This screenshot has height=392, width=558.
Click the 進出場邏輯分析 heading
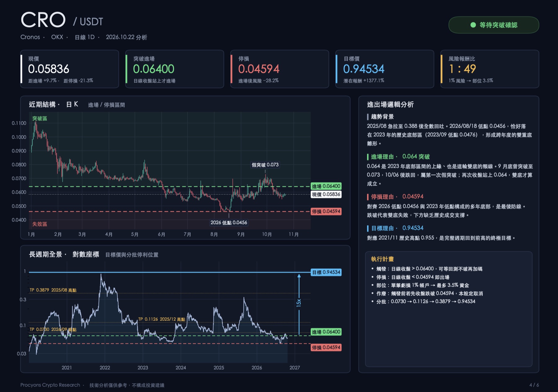tap(390, 104)
